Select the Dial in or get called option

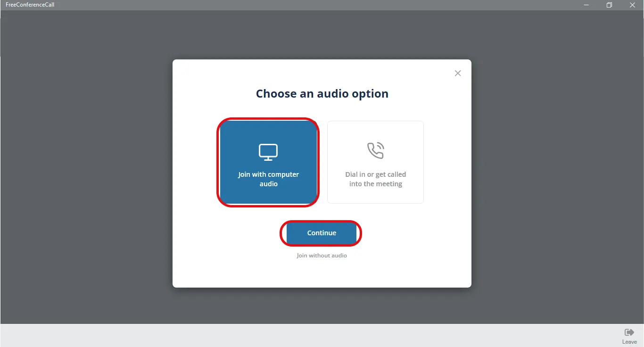375,162
